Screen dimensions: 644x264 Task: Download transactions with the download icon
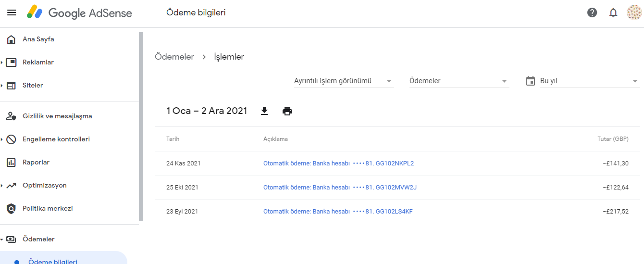(x=264, y=111)
